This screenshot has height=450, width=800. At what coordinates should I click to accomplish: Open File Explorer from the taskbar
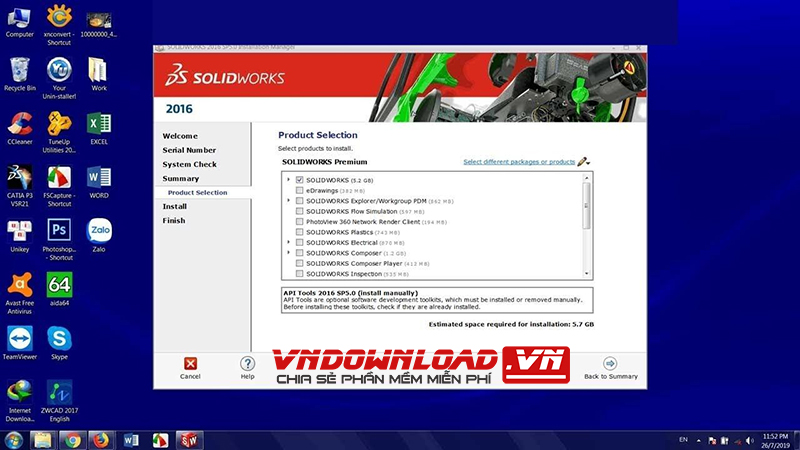[42, 440]
